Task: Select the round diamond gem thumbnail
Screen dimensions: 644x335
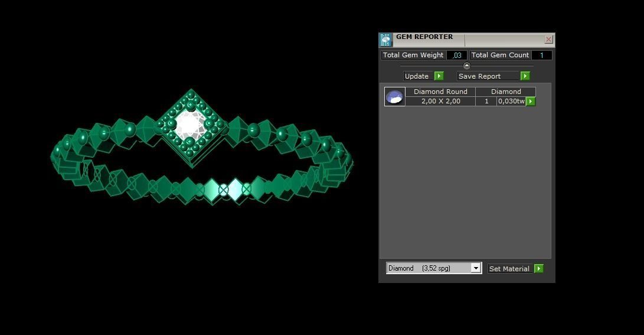Action: point(395,96)
